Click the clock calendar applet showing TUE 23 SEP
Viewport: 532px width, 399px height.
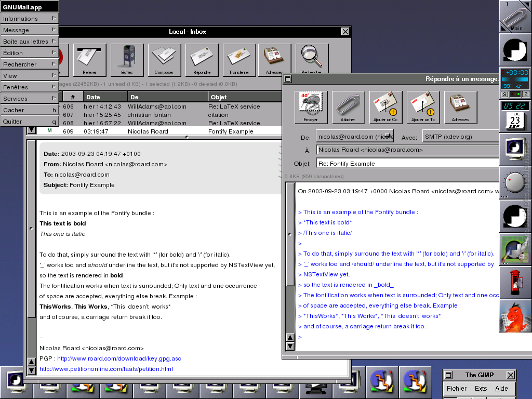(515, 116)
